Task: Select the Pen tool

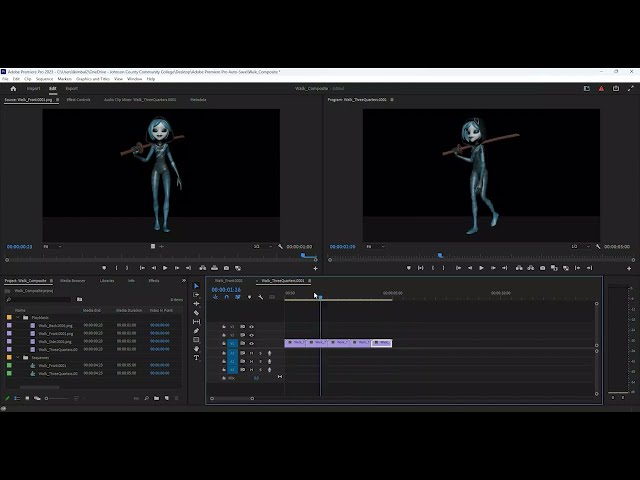Action: pyautogui.click(x=196, y=331)
